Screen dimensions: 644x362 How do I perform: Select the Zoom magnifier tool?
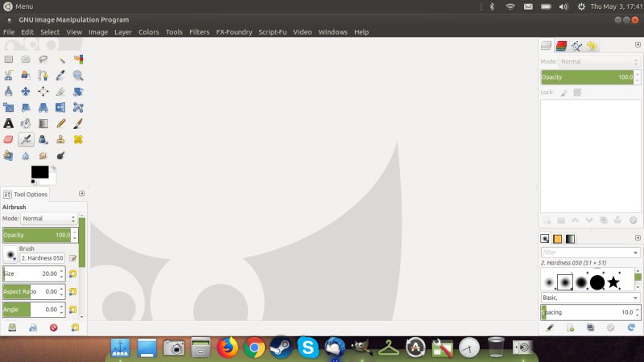78,76
